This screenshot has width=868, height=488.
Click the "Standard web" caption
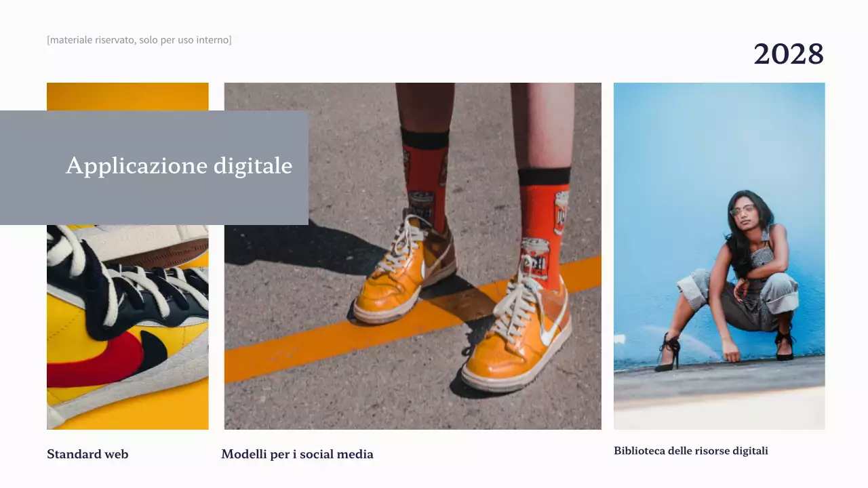click(x=87, y=454)
